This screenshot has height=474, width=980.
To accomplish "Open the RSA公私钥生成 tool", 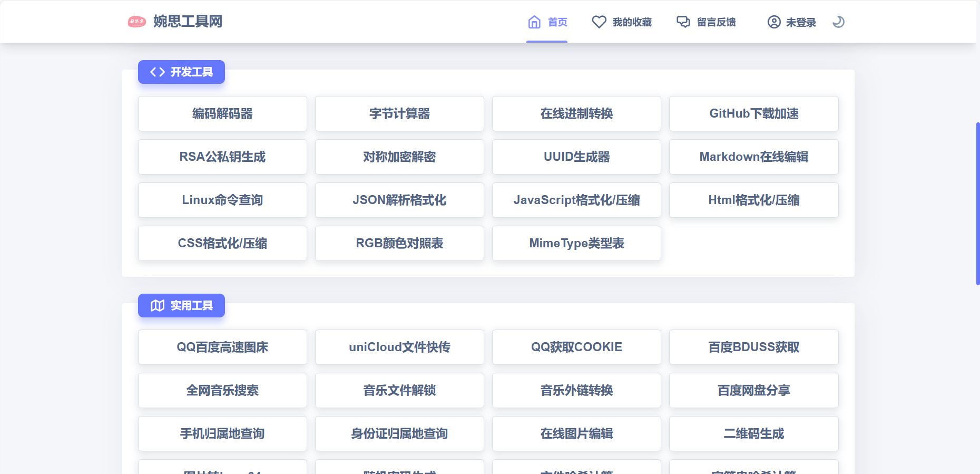I will click(x=222, y=157).
